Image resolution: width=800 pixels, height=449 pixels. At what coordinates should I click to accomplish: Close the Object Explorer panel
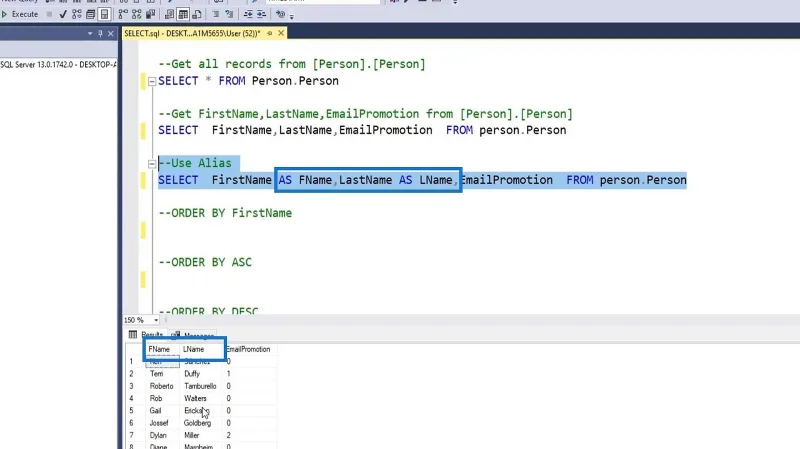(111, 33)
